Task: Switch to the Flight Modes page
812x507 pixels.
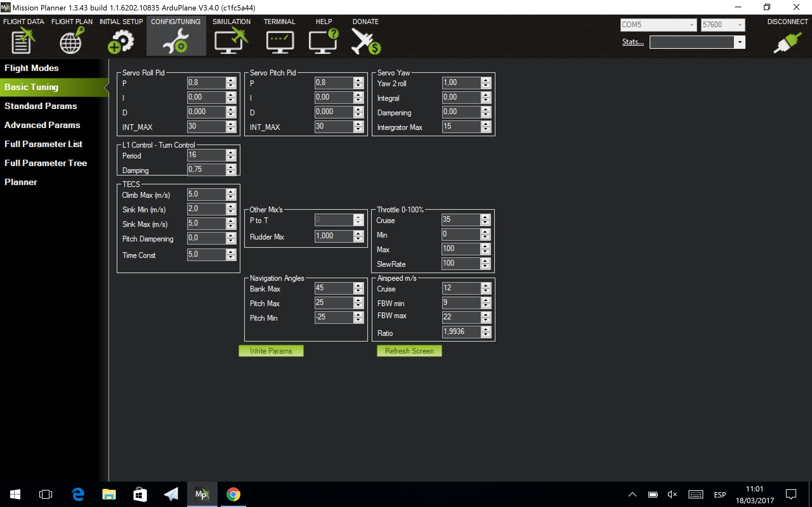Action: click(x=31, y=68)
